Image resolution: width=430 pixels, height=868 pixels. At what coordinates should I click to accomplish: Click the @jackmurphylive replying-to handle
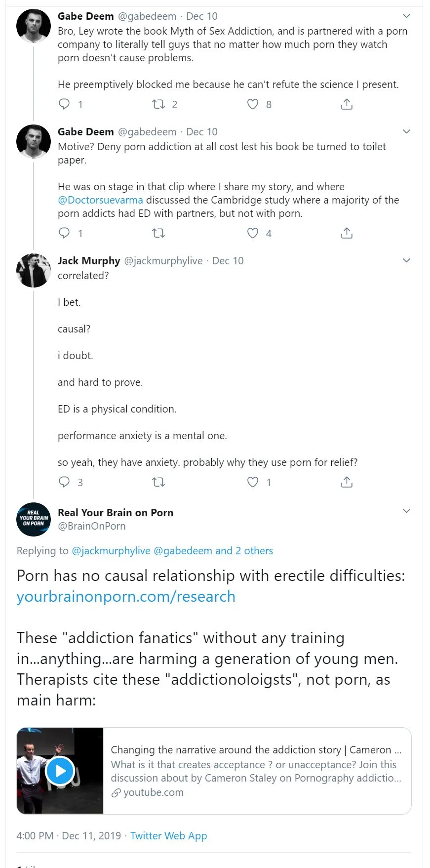[111, 551]
